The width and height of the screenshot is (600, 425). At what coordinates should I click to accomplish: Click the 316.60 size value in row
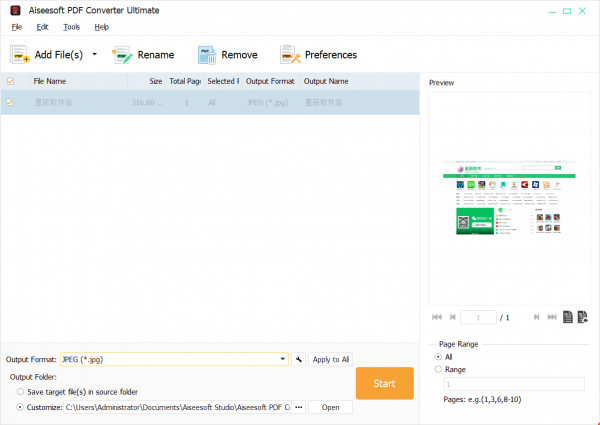coord(147,103)
